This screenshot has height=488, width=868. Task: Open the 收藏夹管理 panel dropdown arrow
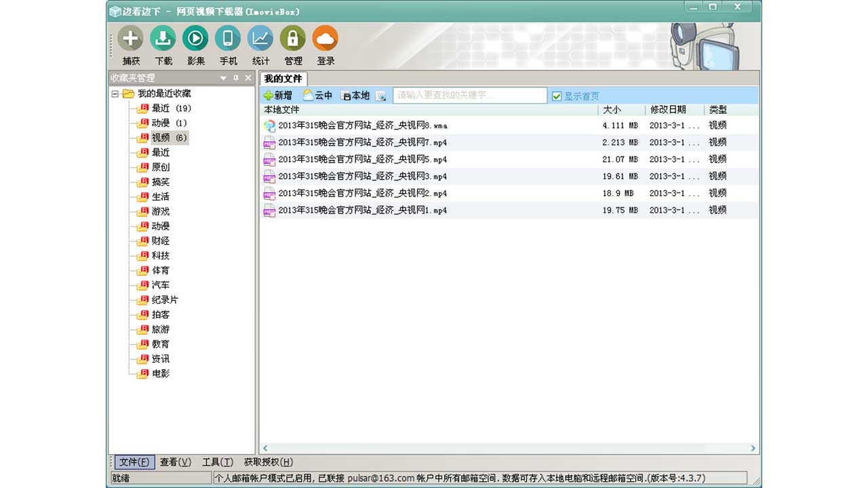[x=223, y=78]
